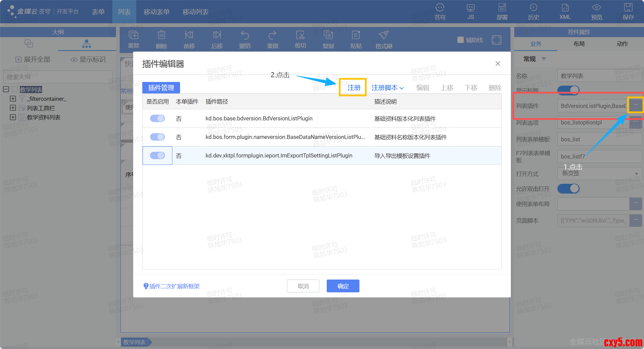
Task: Open the XML view icon
Action: coord(565,11)
